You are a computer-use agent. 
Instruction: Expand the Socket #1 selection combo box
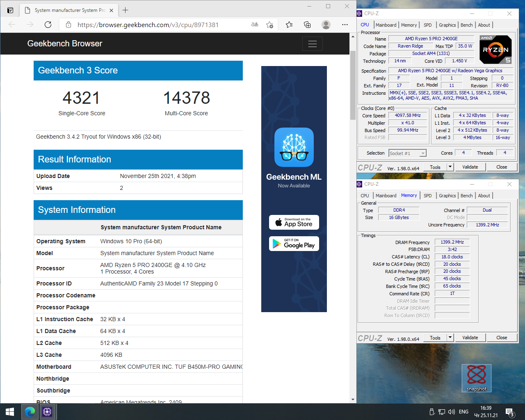[408, 153]
